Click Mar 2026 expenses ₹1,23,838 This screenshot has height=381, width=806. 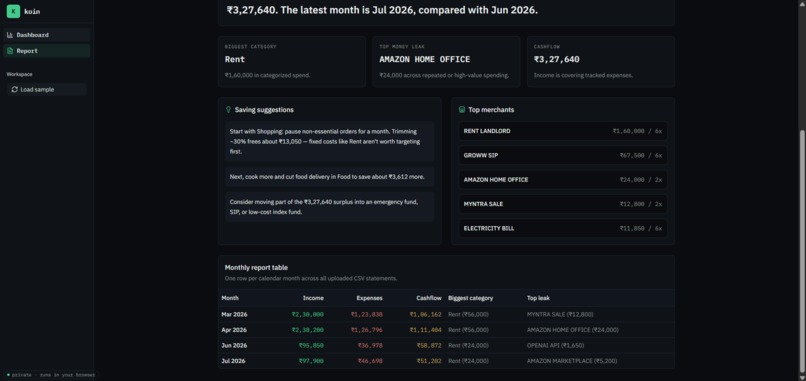367,314
